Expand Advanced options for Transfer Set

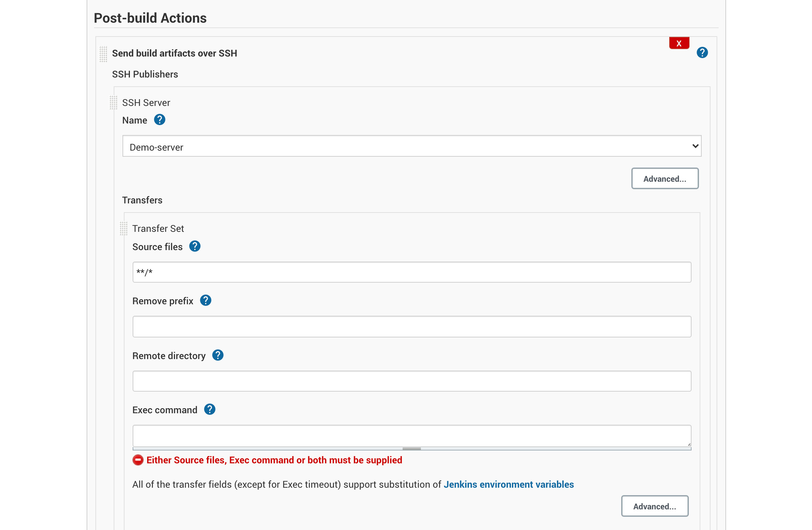coord(654,506)
